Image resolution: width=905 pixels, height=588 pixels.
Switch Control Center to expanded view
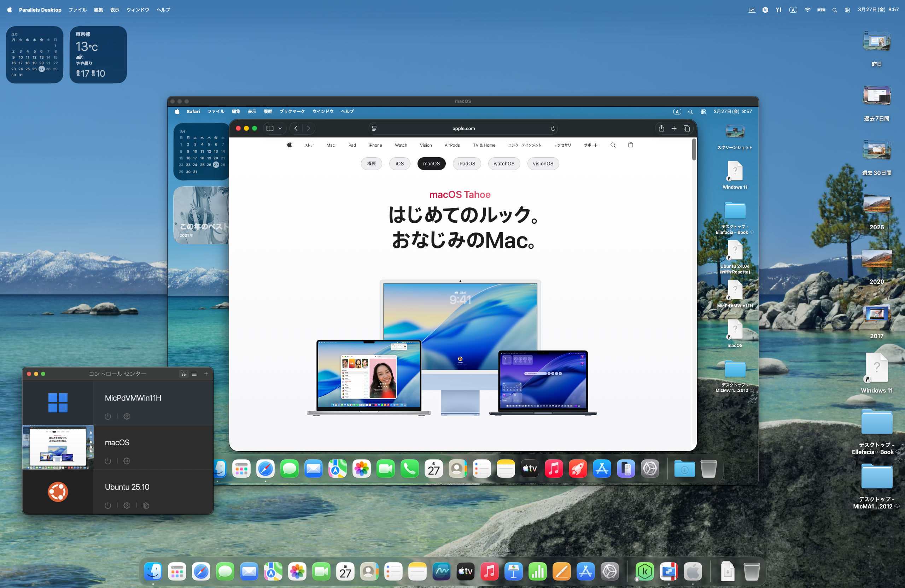[184, 374]
